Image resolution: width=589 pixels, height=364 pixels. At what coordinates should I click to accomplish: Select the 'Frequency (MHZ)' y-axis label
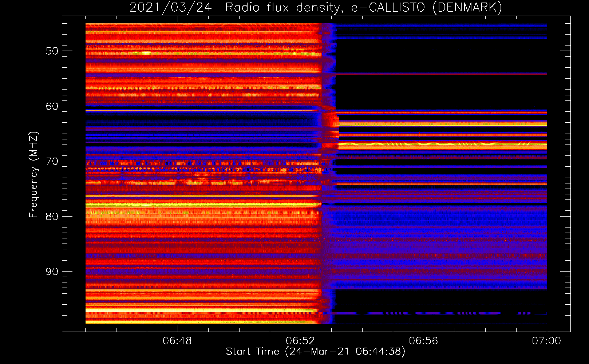coord(33,174)
